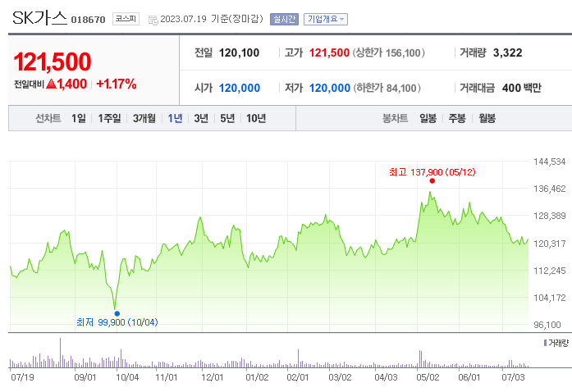Click the SK가스 stock name
The height and width of the screenshot is (392, 572).
39,18
